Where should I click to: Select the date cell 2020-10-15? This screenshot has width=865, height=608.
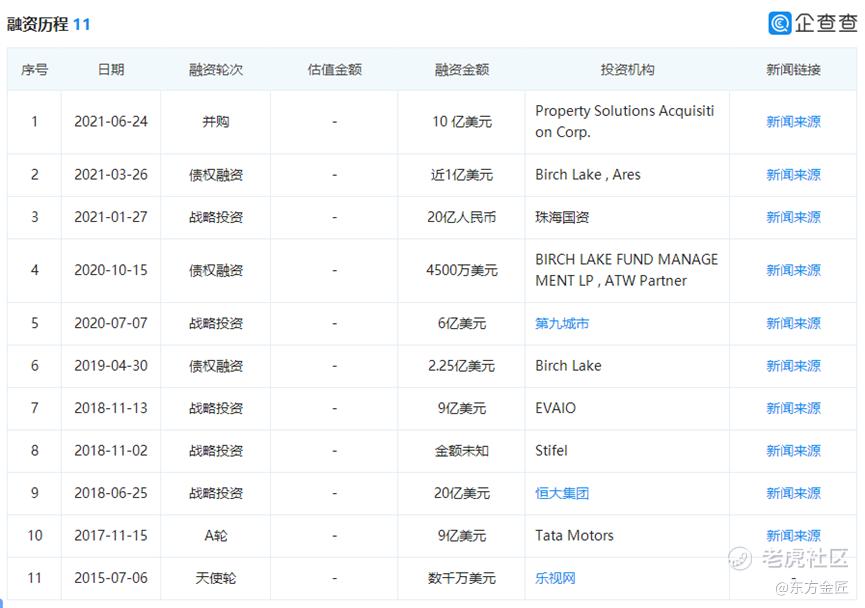click(111, 270)
